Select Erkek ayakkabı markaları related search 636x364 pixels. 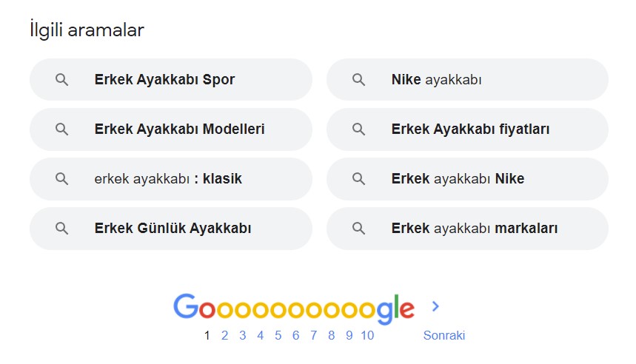[x=475, y=229]
